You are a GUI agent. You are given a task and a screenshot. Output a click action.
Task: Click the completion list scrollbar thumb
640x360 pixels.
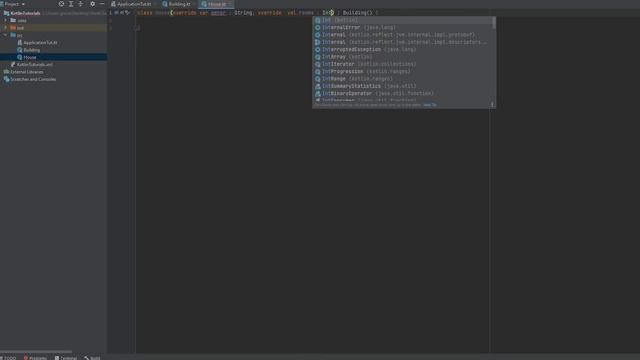pyautogui.click(x=494, y=23)
